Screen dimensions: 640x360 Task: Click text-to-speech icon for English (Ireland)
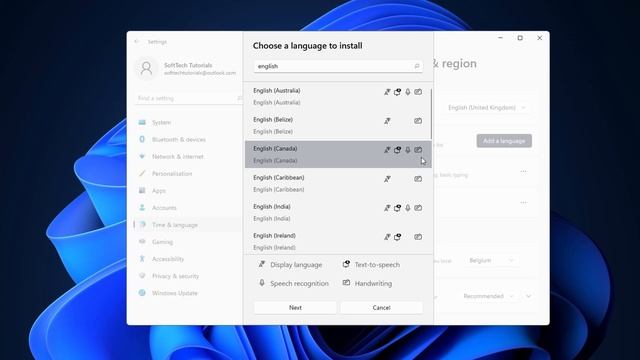(397, 237)
